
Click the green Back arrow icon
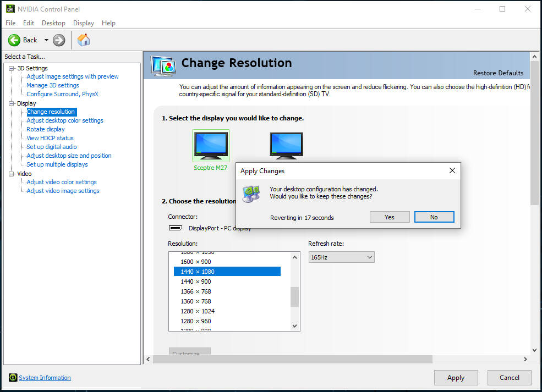14,40
